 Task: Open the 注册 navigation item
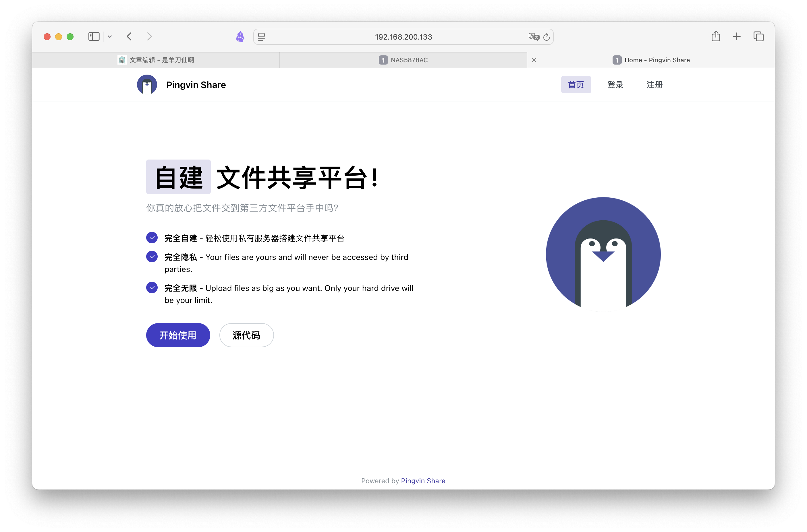tap(655, 85)
